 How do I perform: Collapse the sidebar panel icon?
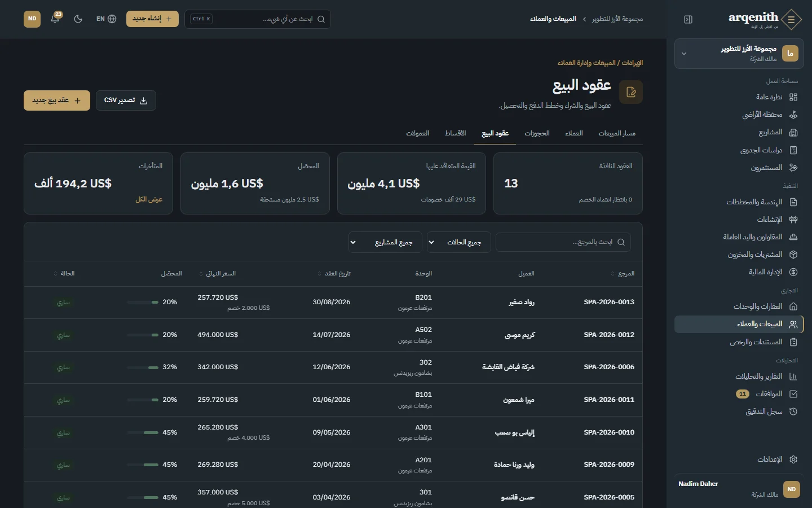pyautogui.click(x=688, y=19)
